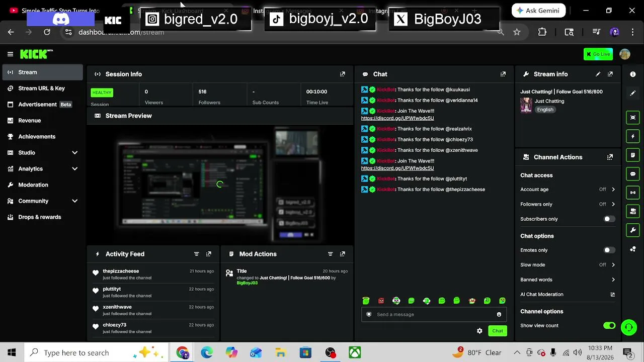Screen dimensions: 644x362
Task: Reload the page in the browser
Action: coord(47,32)
